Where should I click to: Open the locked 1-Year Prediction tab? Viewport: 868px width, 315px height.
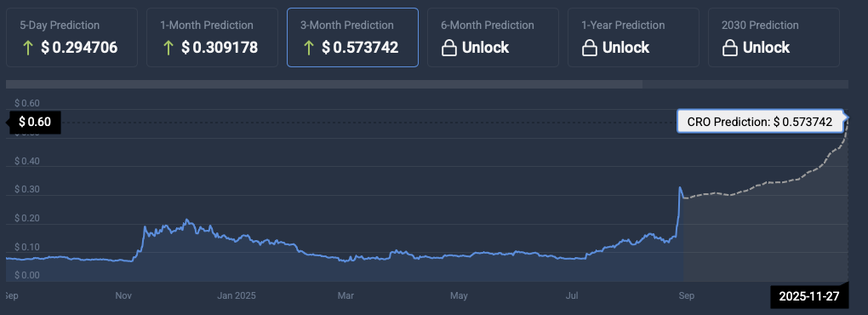(x=634, y=37)
